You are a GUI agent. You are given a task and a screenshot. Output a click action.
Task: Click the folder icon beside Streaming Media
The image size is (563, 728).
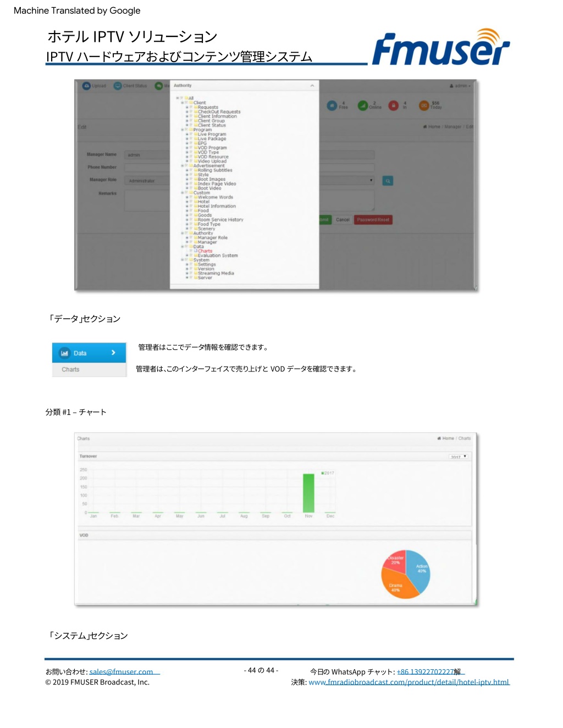[x=196, y=273]
